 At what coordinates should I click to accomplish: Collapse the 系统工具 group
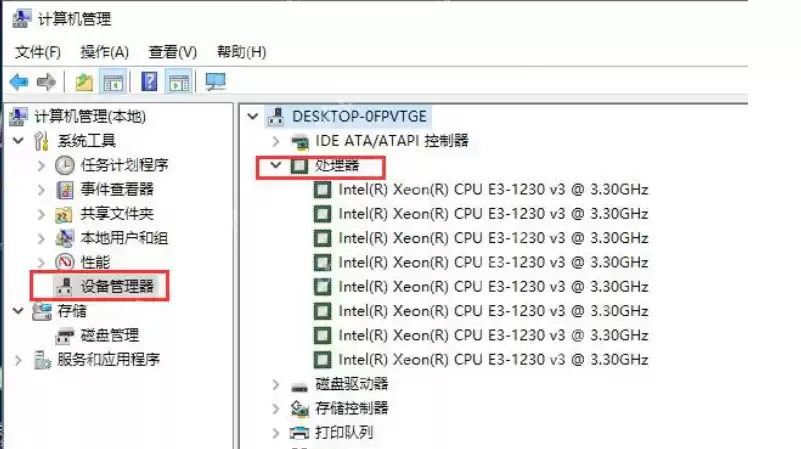(x=18, y=141)
